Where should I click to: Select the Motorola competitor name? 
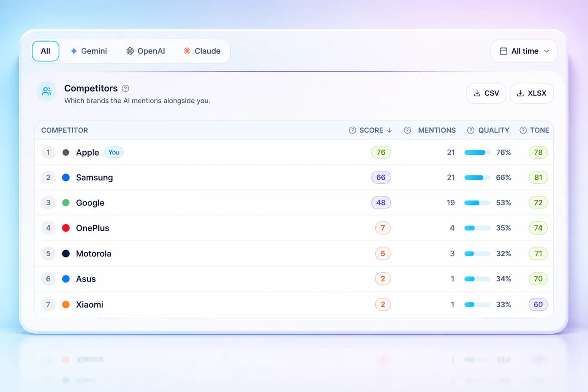click(94, 254)
